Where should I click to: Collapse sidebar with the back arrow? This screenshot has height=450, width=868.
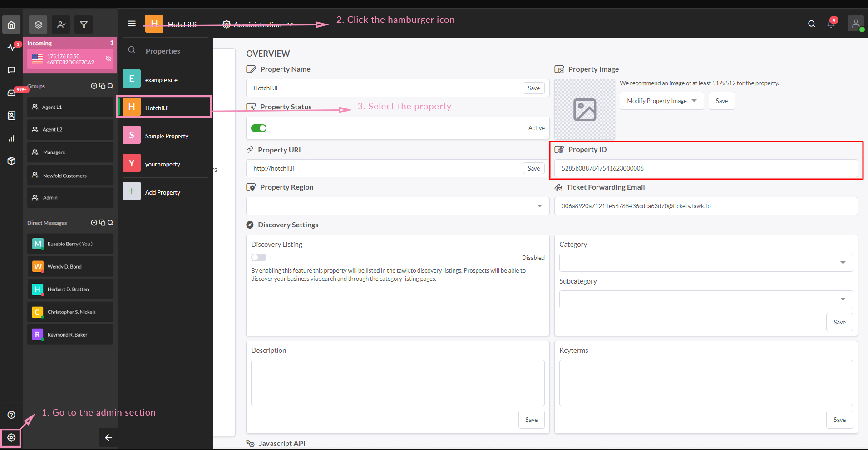pos(108,437)
